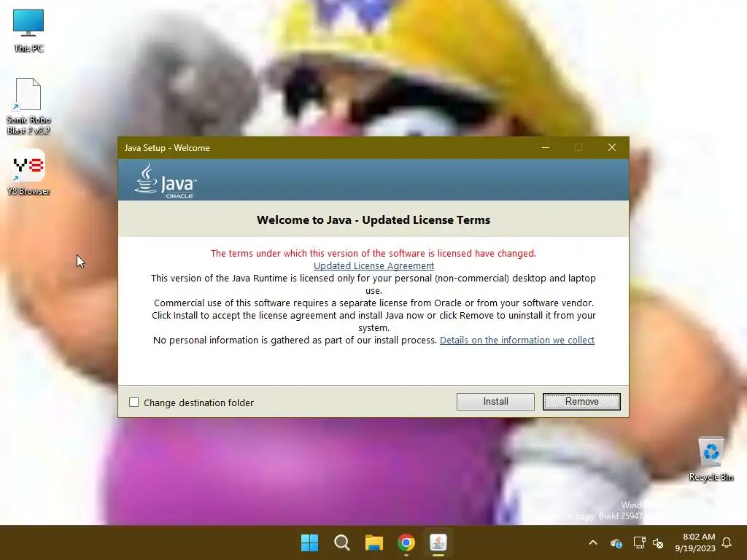Viewport: 747px width, 560px height.
Task: Launch Google Chrome from taskbar
Action: point(406,542)
